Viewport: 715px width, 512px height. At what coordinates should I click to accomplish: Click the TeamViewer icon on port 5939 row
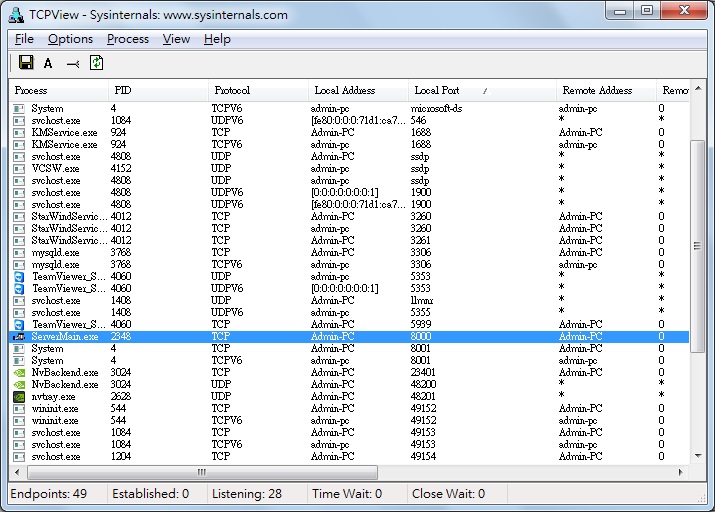point(19,325)
